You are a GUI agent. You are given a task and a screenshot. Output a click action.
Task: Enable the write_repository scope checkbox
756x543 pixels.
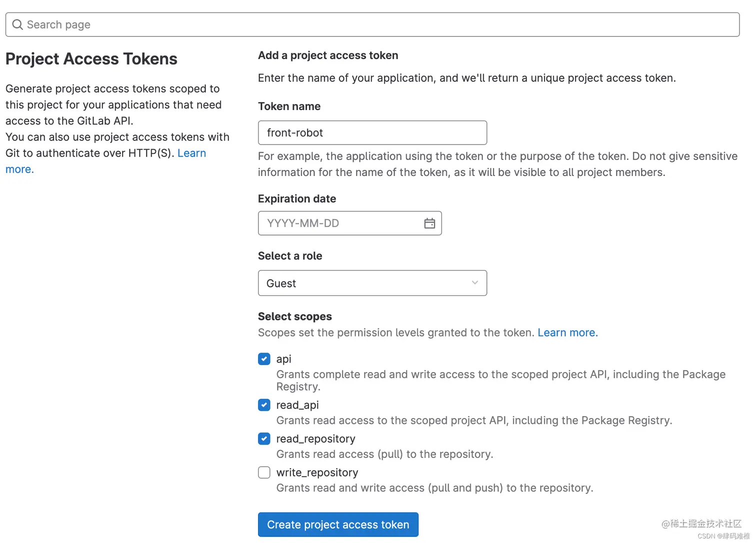coord(264,472)
